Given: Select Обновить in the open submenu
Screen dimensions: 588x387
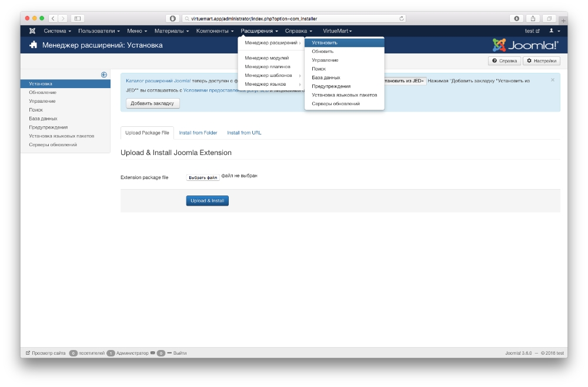Looking at the screenshot, I should [322, 51].
